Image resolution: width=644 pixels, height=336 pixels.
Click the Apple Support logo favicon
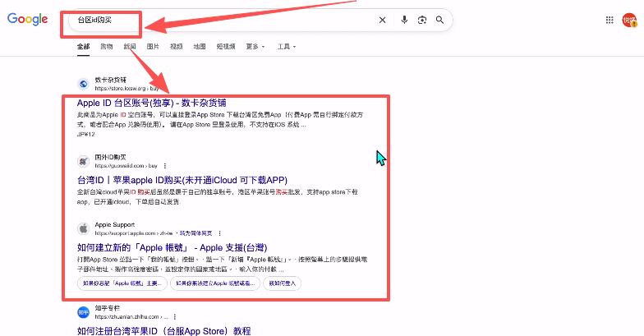tap(84, 228)
